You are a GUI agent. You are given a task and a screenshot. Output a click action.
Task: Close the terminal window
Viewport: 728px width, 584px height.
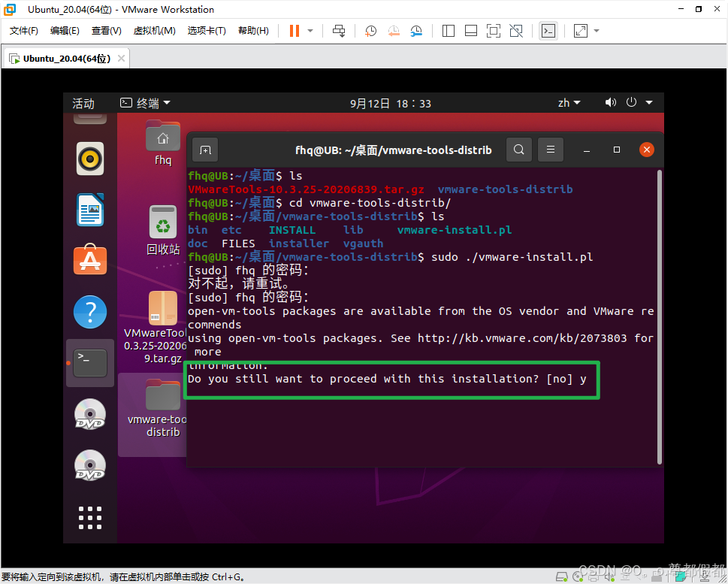point(647,150)
